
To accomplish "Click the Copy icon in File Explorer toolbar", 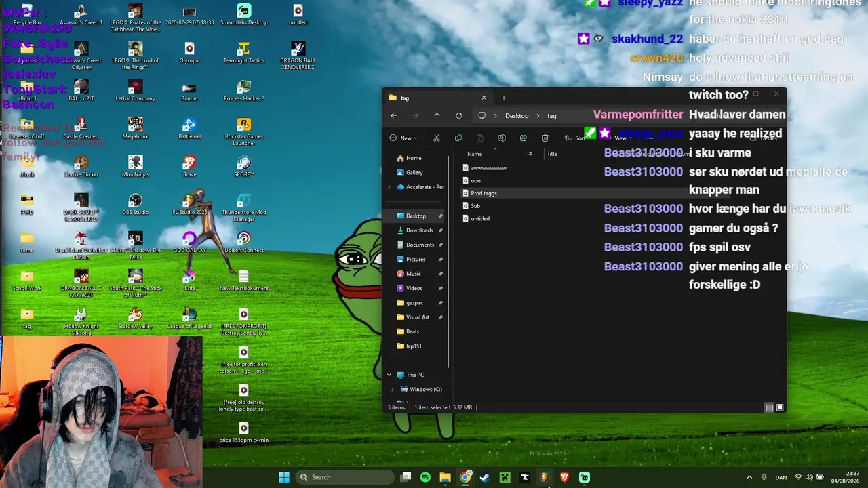I will point(458,138).
